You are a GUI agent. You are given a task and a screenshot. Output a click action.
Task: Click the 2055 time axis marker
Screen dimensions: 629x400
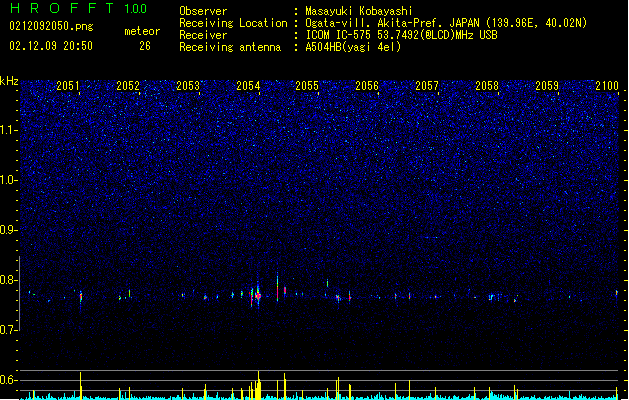[307, 86]
